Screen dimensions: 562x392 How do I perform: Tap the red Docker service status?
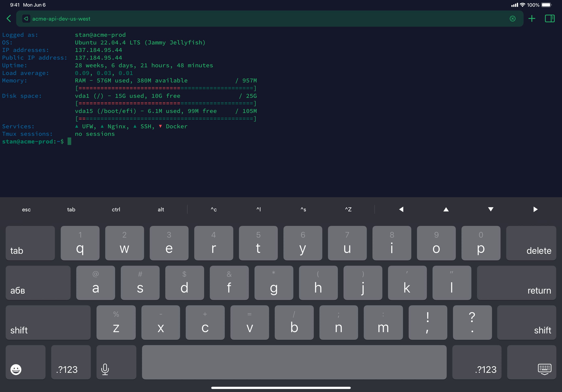(173, 126)
